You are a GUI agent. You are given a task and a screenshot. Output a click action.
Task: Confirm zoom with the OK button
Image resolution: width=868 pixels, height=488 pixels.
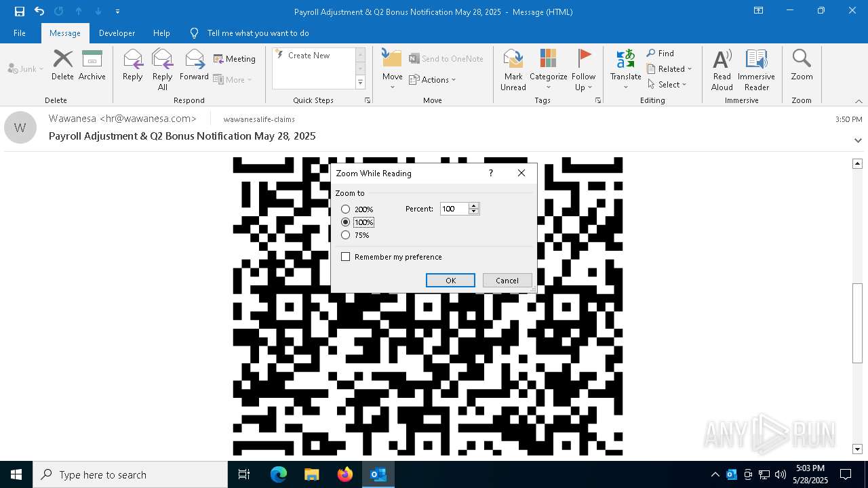click(x=450, y=281)
